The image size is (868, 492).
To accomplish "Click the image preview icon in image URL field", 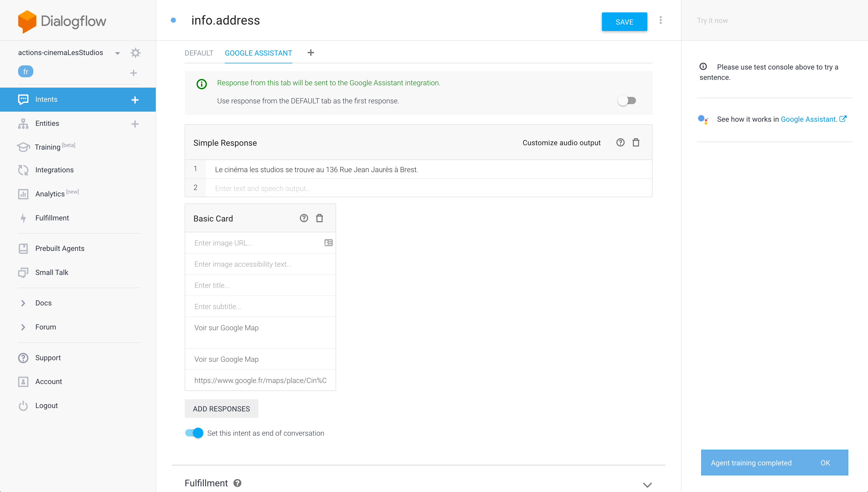I will click(328, 243).
